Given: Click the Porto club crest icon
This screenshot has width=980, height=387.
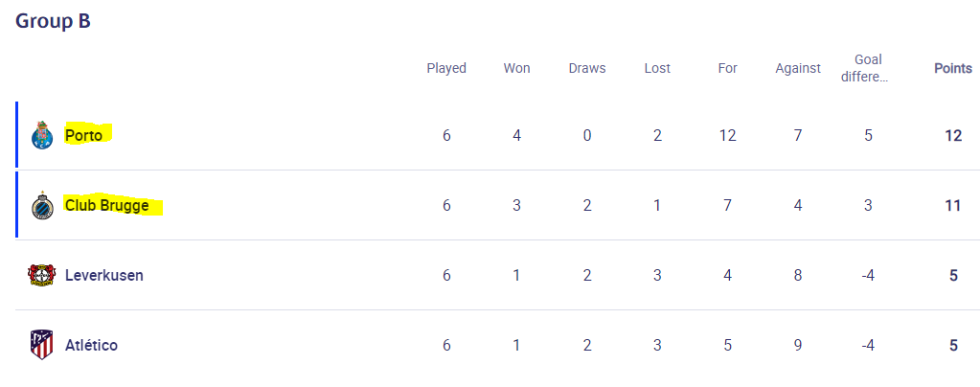Looking at the screenshot, I should [42, 135].
